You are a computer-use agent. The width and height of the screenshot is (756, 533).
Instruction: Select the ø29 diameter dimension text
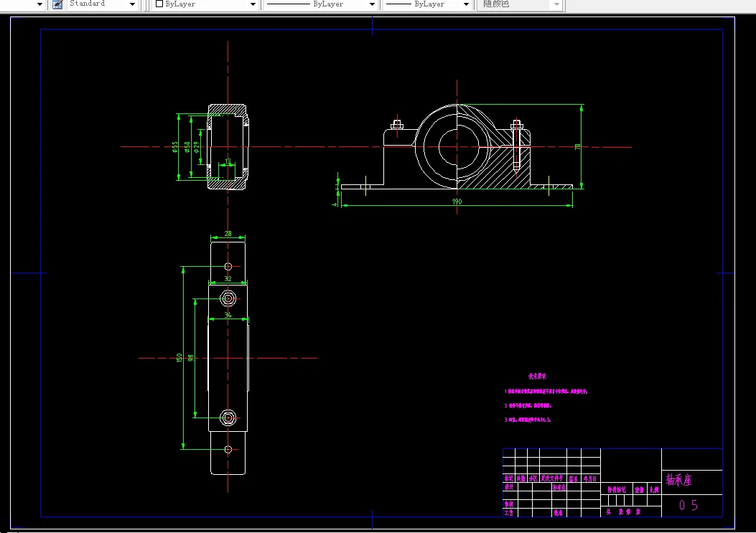[196, 147]
